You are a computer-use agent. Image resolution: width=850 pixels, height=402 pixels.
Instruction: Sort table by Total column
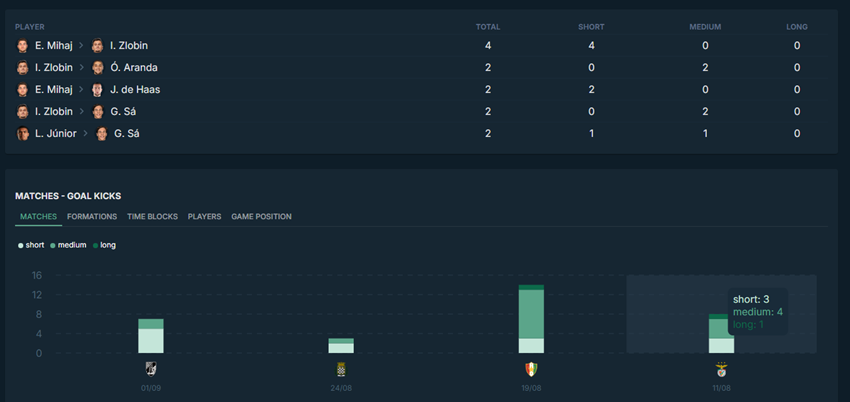(x=488, y=27)
